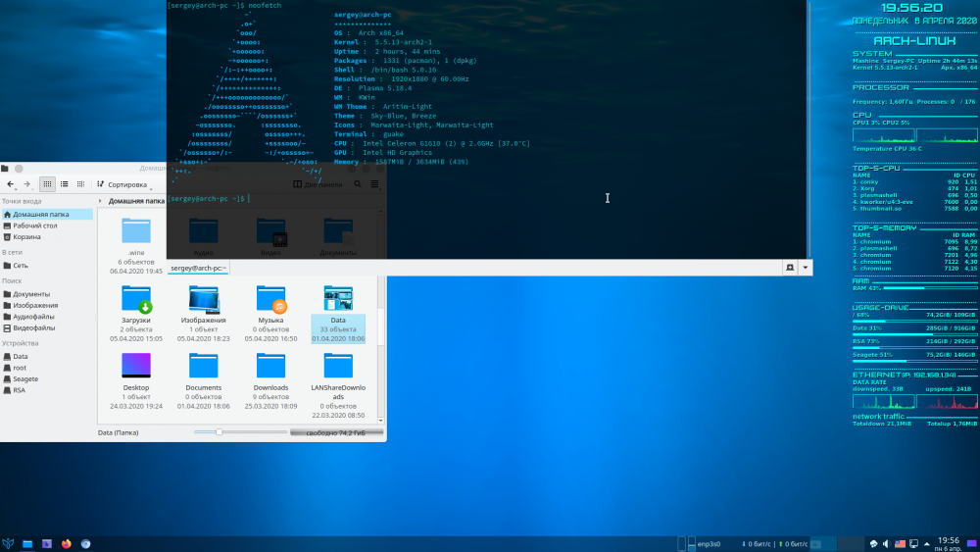
Task: Open the volume control tray icon
Action: (x=886, y=544)
